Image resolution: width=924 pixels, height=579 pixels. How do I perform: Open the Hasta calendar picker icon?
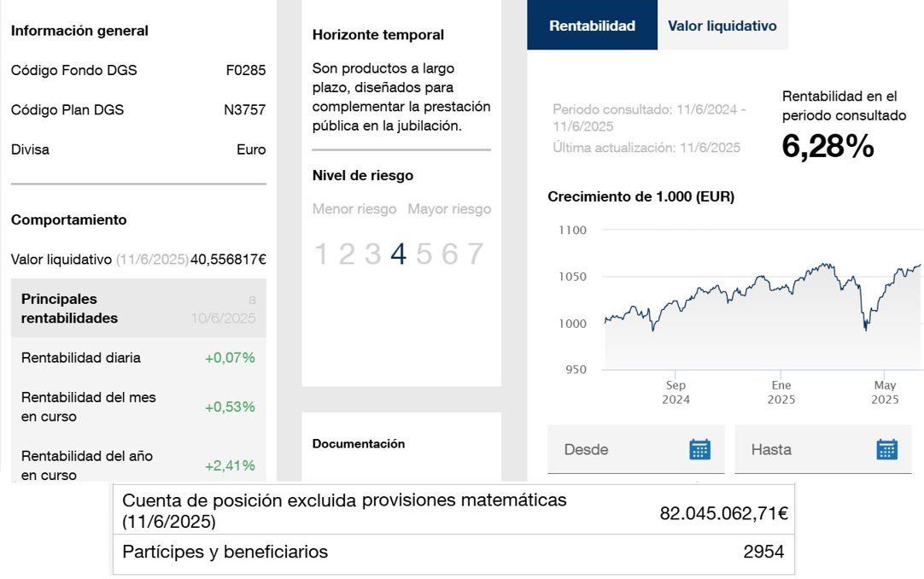[886, 449]
